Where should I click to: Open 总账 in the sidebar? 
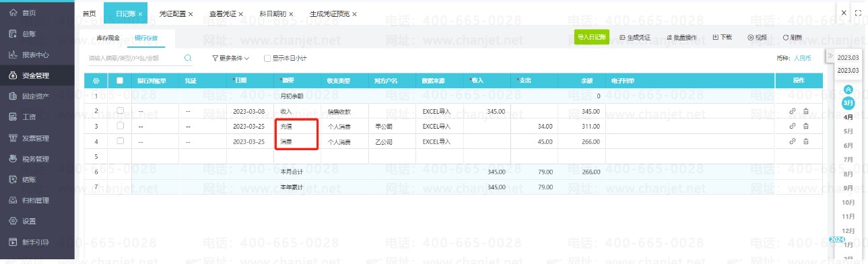[37, 34]
